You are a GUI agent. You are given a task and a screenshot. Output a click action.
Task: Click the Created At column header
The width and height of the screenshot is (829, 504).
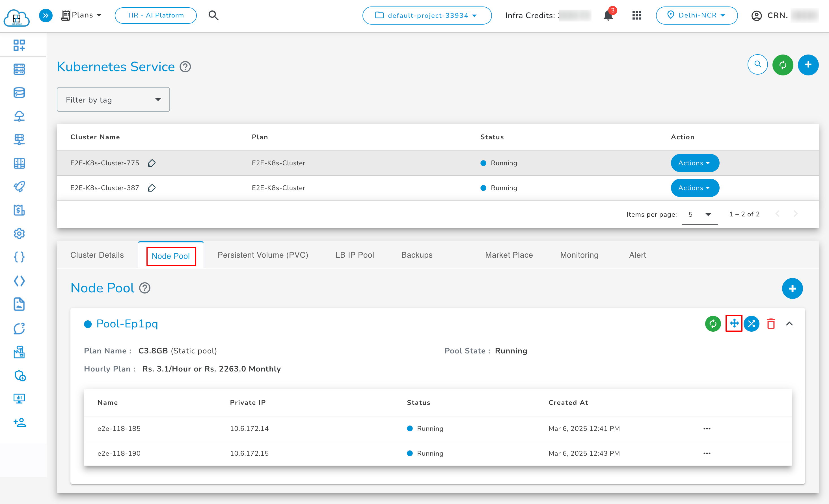click(x=568, y=403)
